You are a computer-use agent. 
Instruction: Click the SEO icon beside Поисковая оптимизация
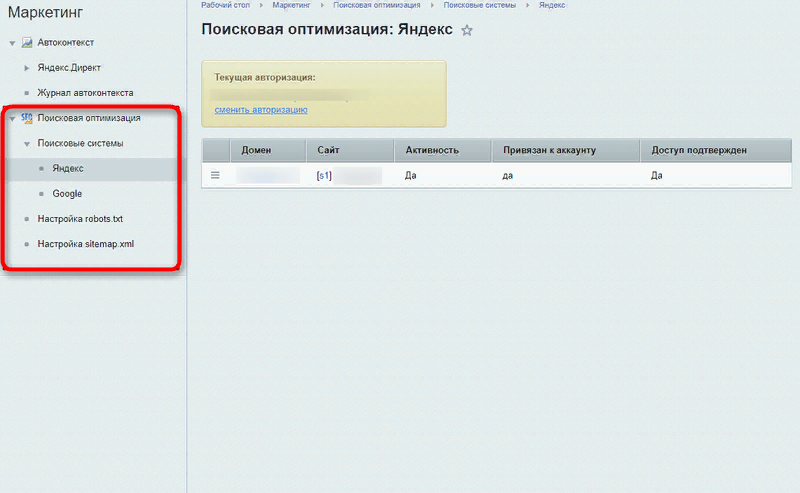[x=27, y=118]
